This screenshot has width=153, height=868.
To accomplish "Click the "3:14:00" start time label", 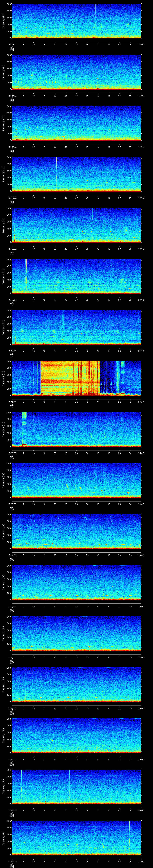I will click(12, 44).
